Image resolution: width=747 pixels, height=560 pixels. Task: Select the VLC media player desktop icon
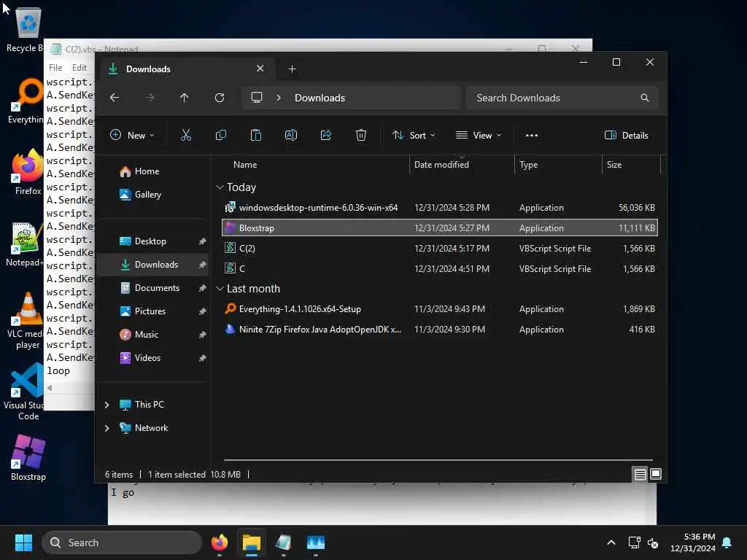[x=27, y=322]
